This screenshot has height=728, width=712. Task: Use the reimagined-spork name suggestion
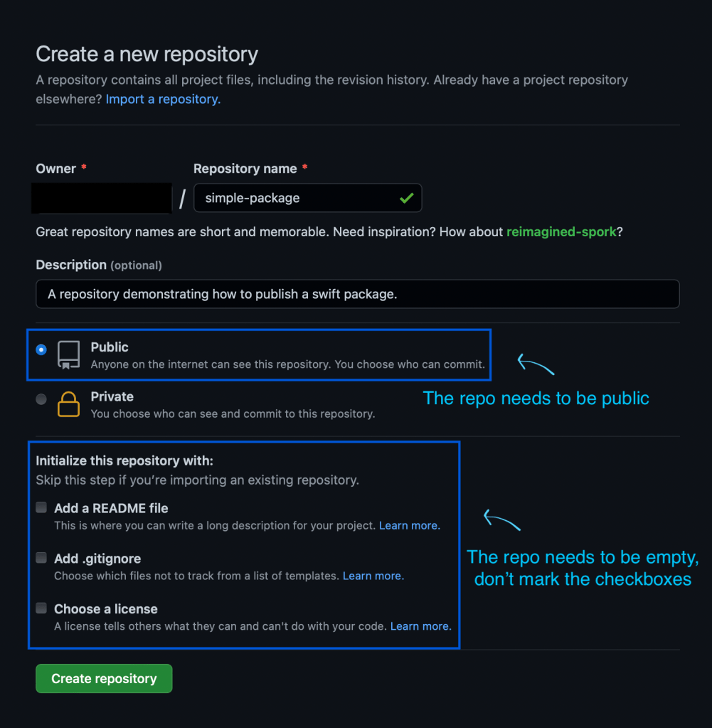[x=561, y=232]
